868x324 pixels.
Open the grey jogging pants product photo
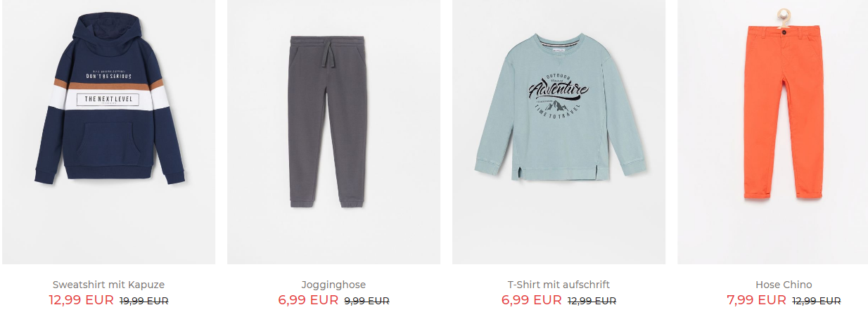[333, 132]
